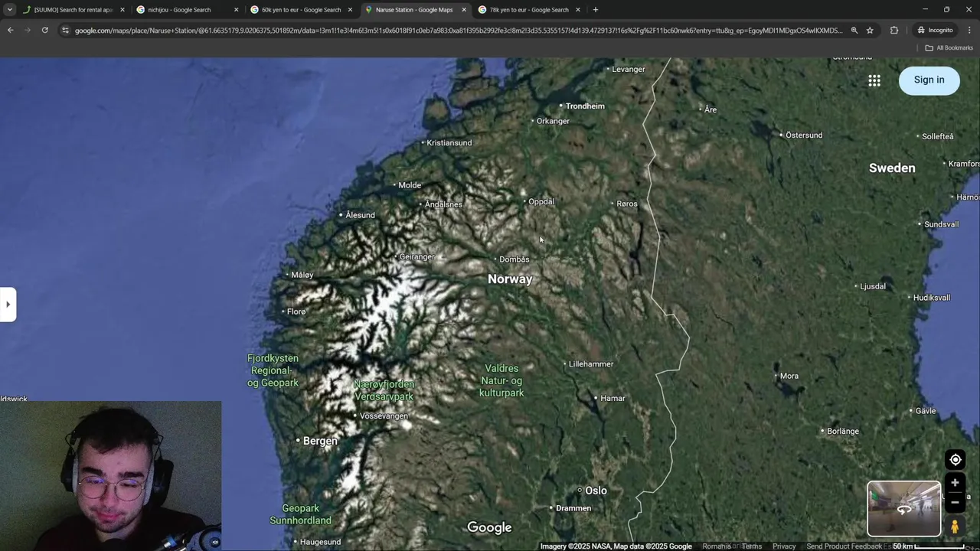This screenshot has width=980, height=551.
Task: Open the Privacy link
Action: coord(784,546)
